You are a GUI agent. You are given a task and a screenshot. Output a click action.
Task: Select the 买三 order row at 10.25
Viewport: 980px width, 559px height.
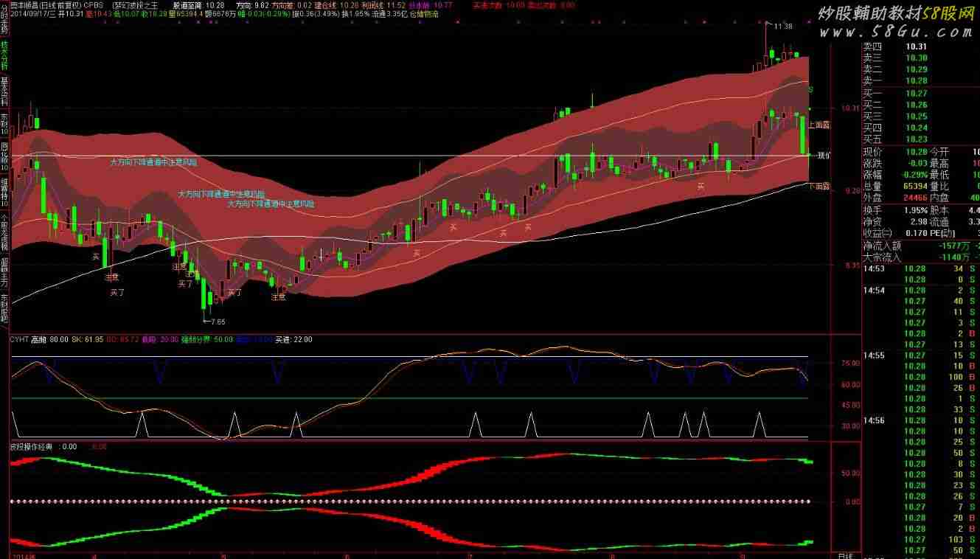point(921,117)
